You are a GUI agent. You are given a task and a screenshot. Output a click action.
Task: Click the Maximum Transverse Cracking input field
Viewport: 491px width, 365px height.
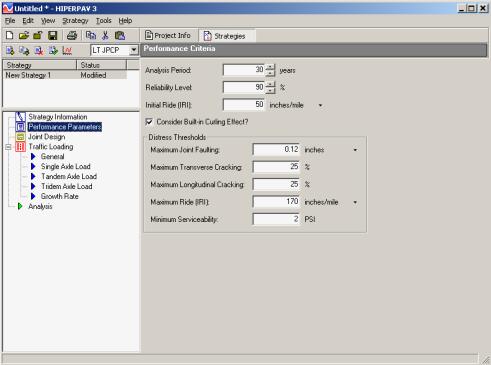(276, 167)
